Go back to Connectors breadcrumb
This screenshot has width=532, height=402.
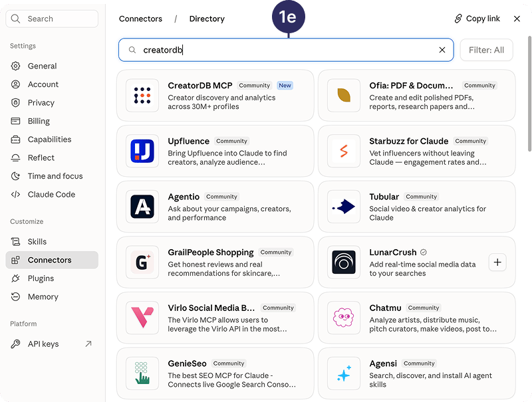(x=140, y=19)
